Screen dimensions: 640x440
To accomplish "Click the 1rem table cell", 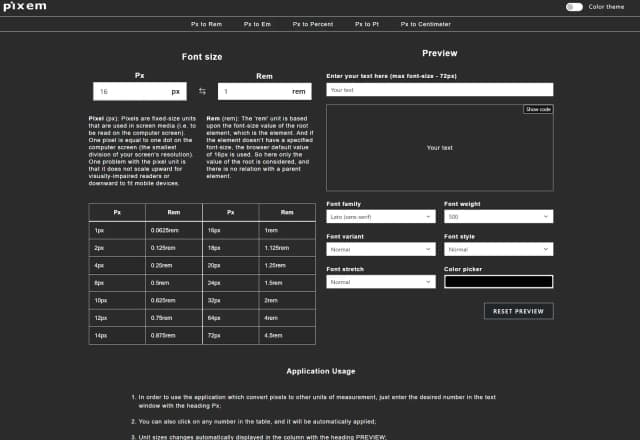I will (287, 230).
